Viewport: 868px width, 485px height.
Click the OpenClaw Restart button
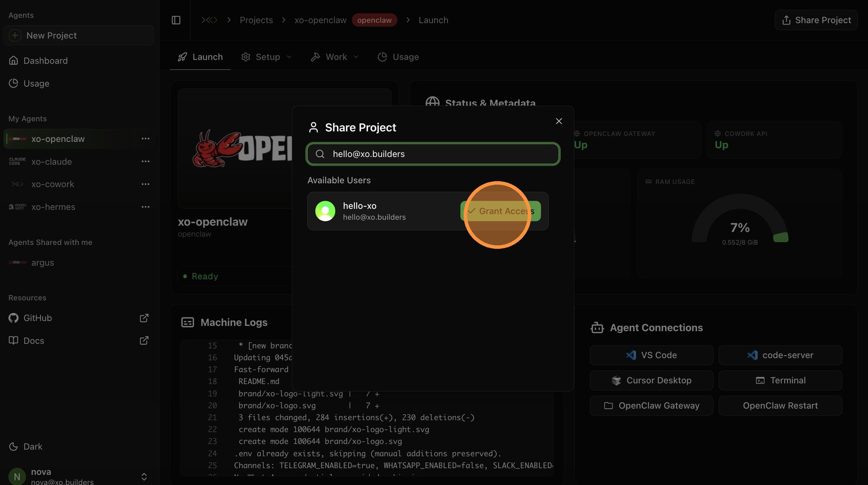click(x=780, y=405)
